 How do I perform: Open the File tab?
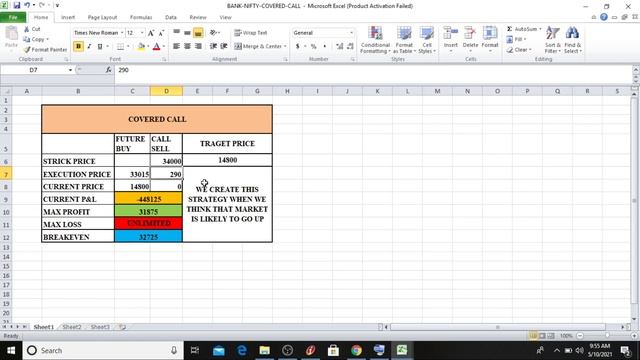coord(13,17)
